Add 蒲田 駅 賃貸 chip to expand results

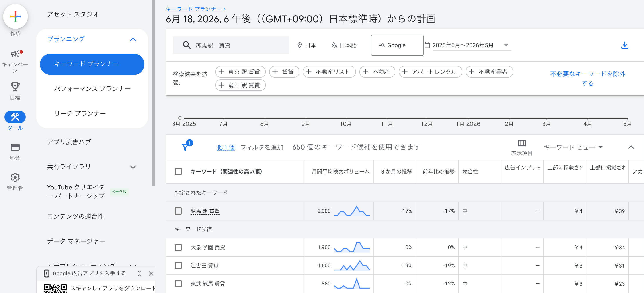(x=240, y=85)
